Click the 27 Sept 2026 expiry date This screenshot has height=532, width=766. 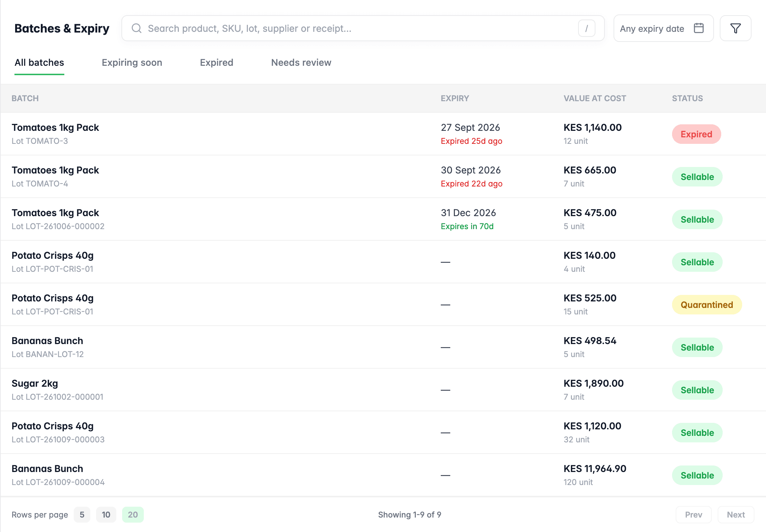click(x=470, y=128)
